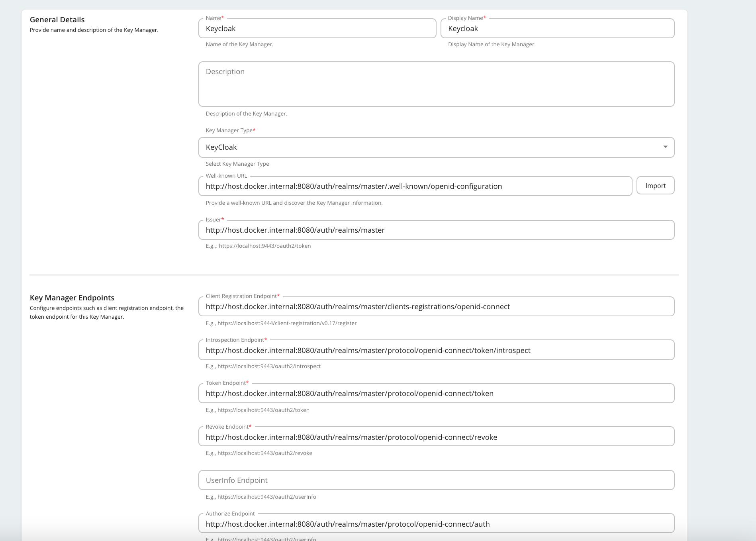Clear the Keycloak name value
The image size is (756, 541).
317,28
